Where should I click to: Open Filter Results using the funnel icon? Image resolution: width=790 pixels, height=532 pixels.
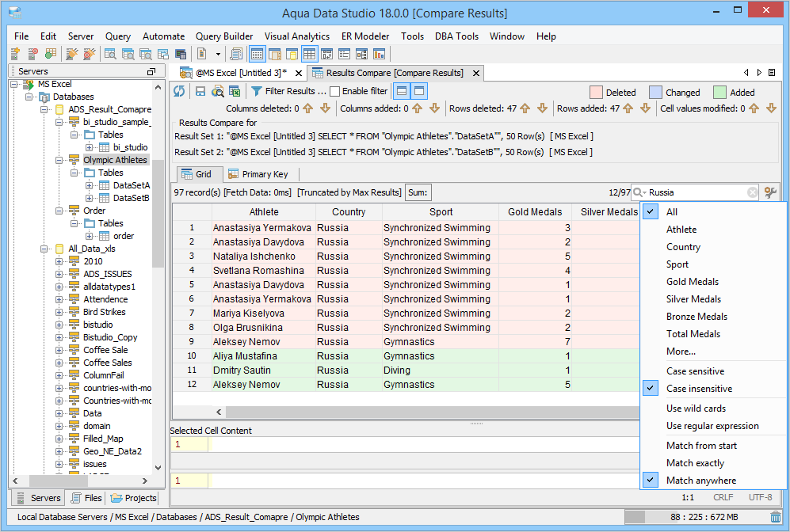click(x=257, y=91)
